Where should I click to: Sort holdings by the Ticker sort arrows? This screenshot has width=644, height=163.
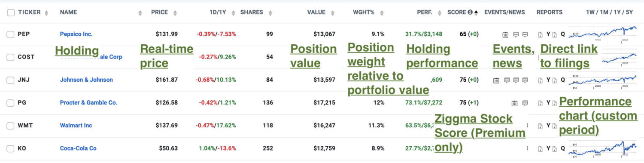click(47, 13)
